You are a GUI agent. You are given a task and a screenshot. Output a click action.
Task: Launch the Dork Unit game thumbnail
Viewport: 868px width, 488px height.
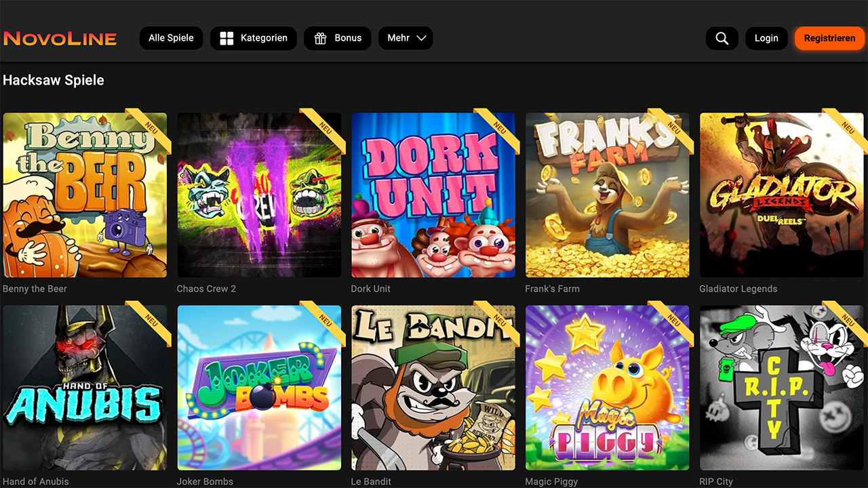(x=433, y=195)
